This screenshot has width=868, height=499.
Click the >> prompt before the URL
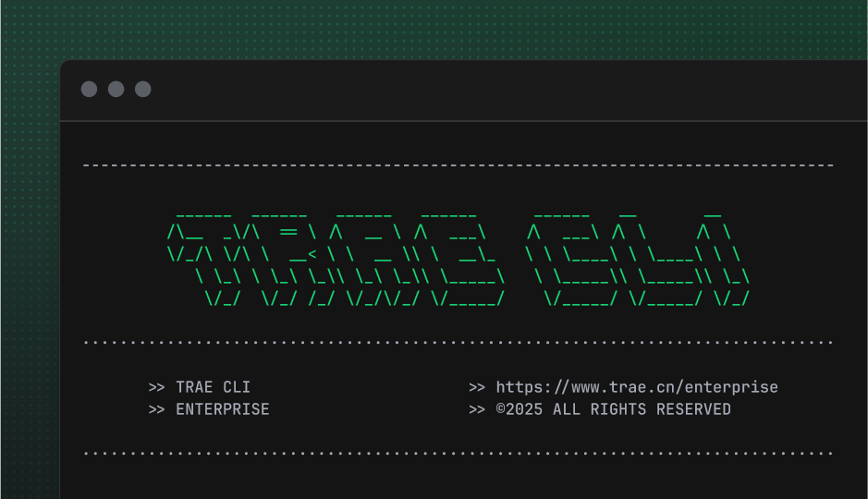point(477,387)
